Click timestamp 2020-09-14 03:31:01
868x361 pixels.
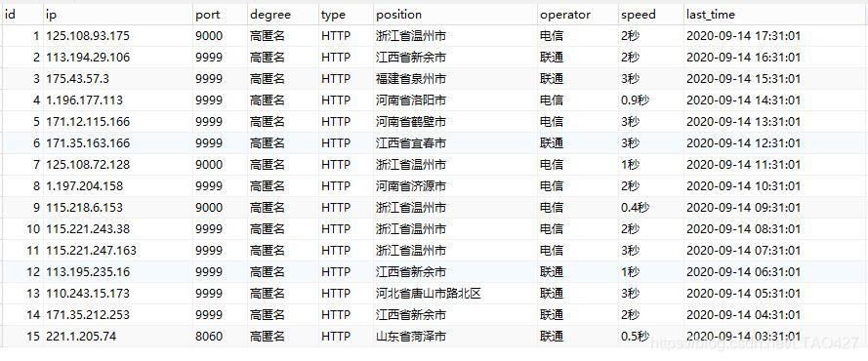click(743, 337)
